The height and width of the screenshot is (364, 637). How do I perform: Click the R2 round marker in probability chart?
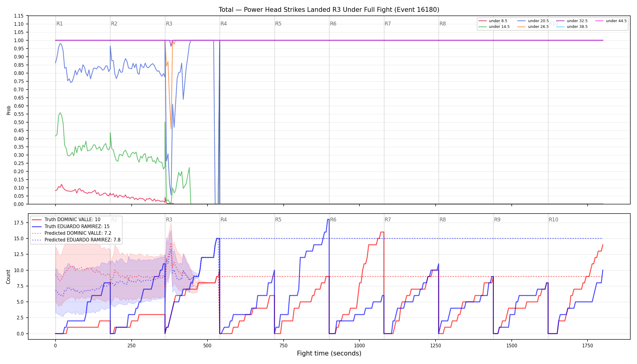pos(114,24)
